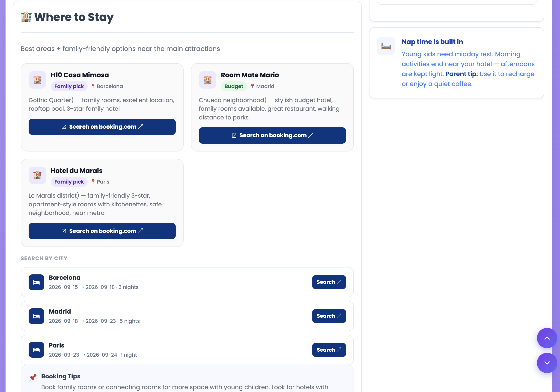The height and width of the screenshot is (392, 560).
Task: Click the Gothic Quarter hotel description text
Action: (101, 104)
